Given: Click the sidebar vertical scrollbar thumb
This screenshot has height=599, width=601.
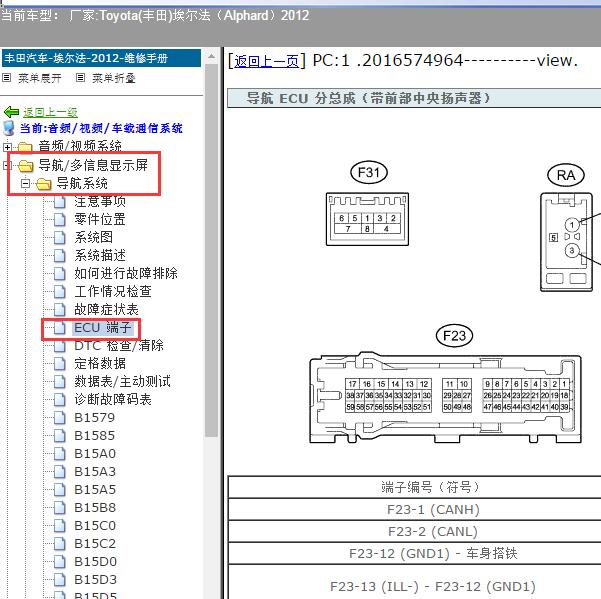Looking at the screenshot, I should [x=211, y=250].
